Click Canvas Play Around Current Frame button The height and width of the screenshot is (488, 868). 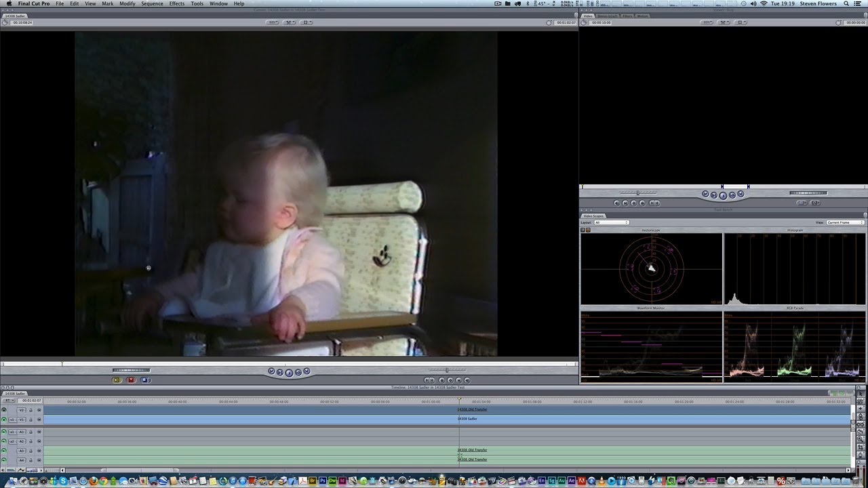point(298,372)
